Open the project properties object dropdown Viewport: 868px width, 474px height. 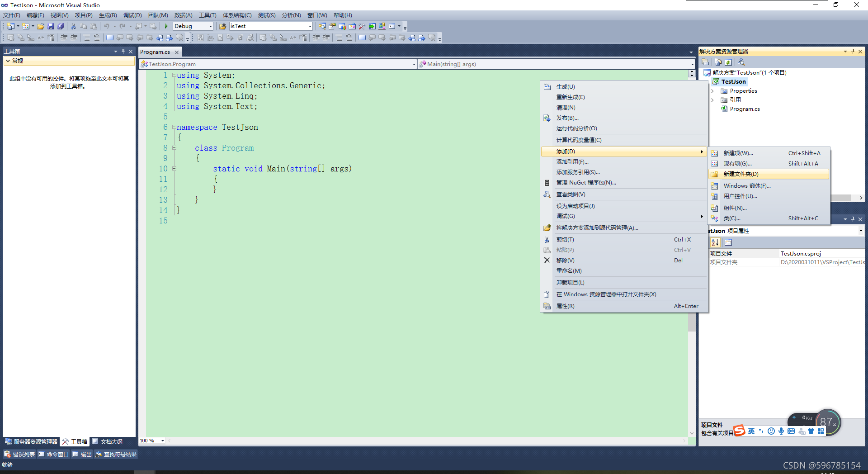coord(861,231)
